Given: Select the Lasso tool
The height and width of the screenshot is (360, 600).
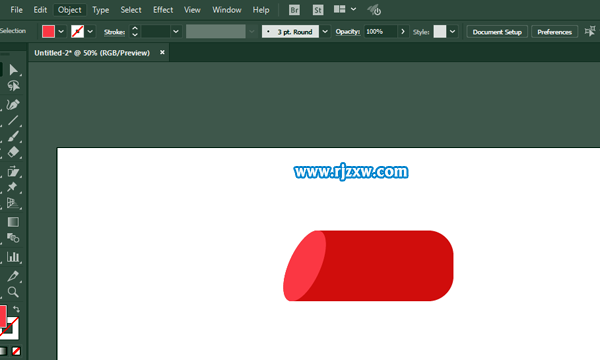Looking at the screenshot, I should 13,86.
